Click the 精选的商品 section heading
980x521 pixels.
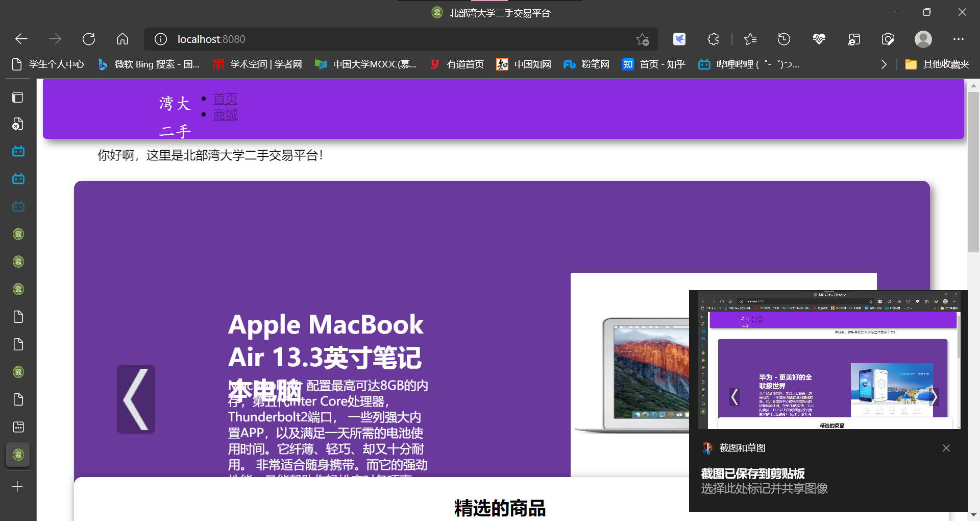(x=500, y=508)
